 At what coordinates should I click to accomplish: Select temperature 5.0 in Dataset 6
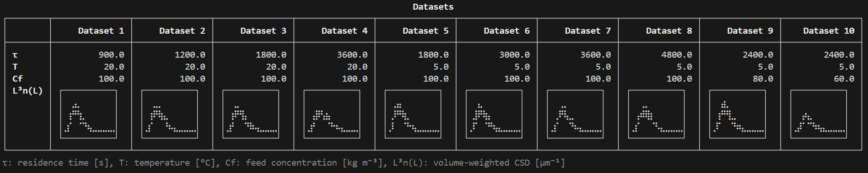point(522,67)
